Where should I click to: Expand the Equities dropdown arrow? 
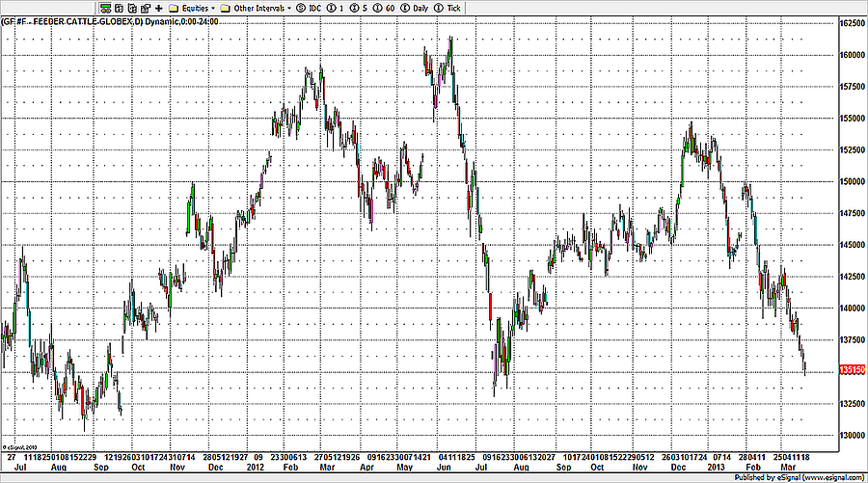[211, 8]
